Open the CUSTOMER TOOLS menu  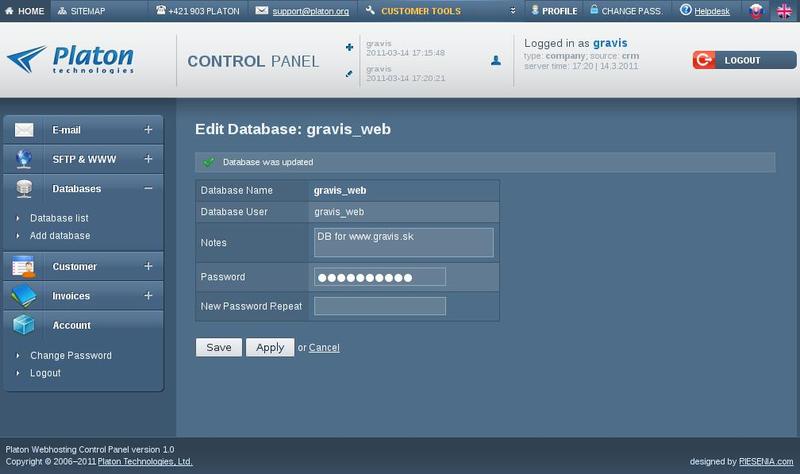click(x=421, y=11)
